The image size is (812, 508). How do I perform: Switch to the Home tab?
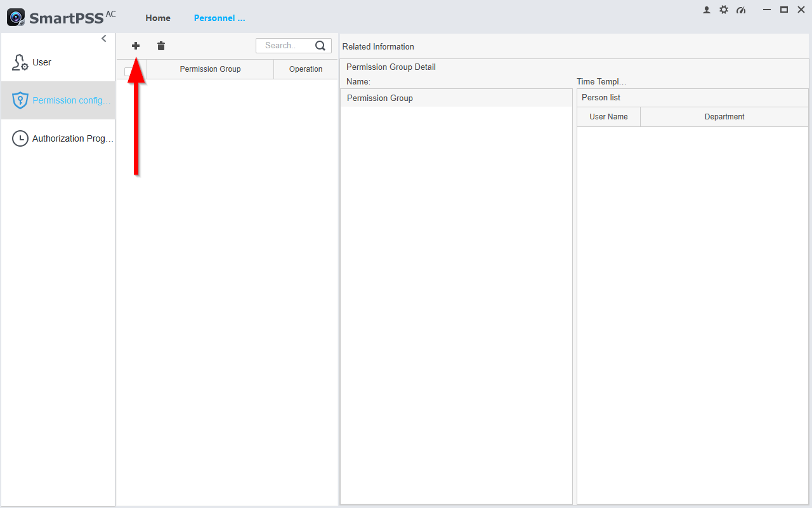(x=158, y=18)
